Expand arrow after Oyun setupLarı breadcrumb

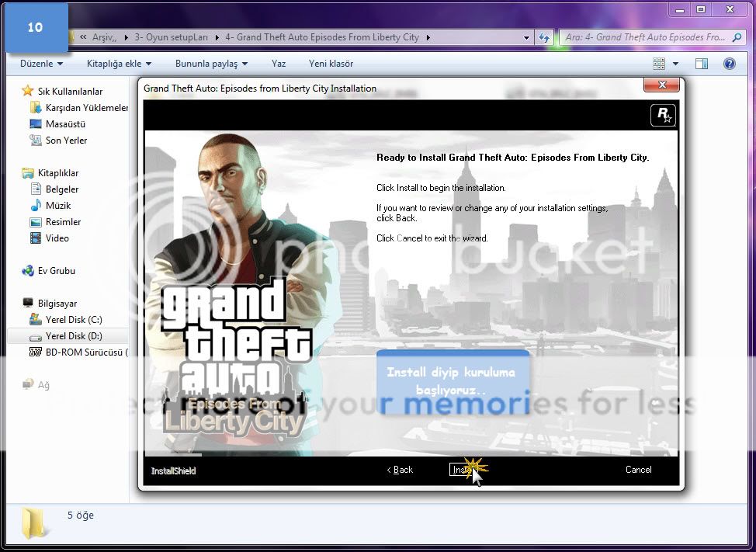[217, 37]
